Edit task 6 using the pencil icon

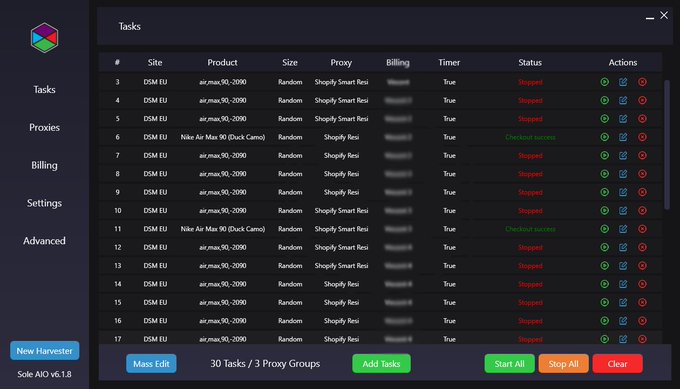(623, 137)
